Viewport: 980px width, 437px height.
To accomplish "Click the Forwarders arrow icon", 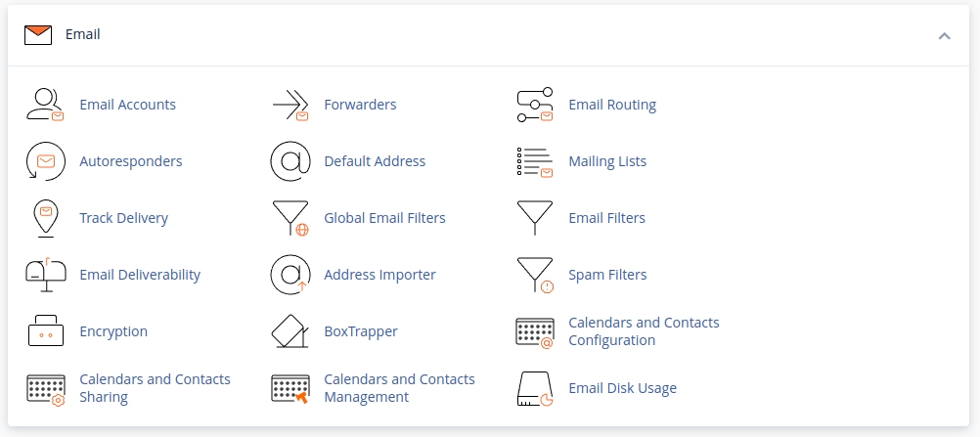I will [x=290, y=105].
